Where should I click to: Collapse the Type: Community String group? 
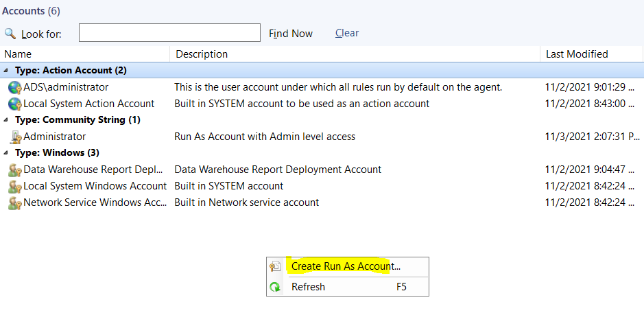click(6, 119)
